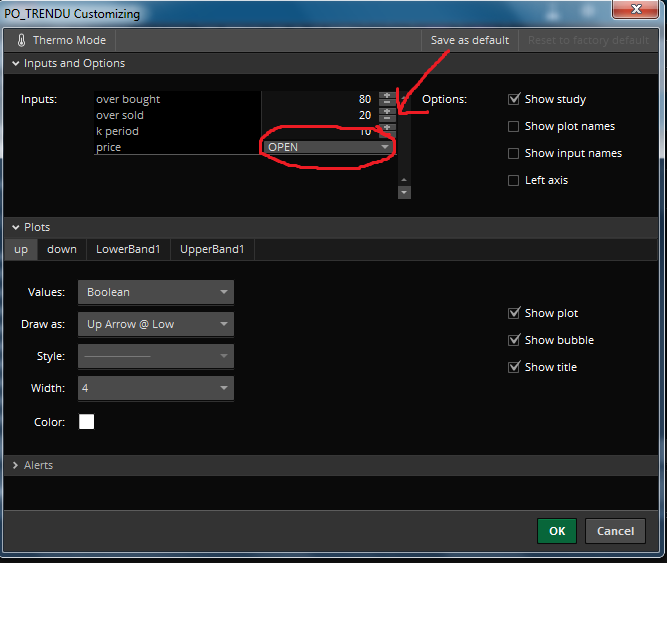This screenshot has height=628, width=667.
Task: Select the down plot tab
Action: pos(62,249)
